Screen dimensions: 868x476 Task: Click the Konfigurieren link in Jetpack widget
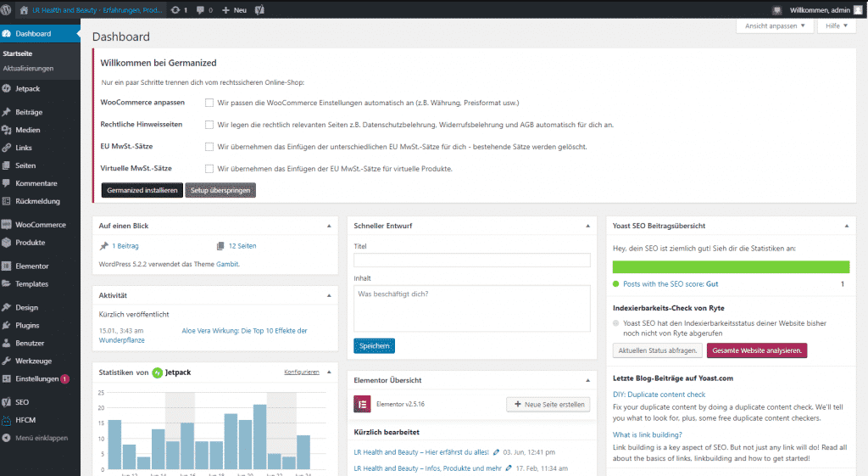[302, 372]
